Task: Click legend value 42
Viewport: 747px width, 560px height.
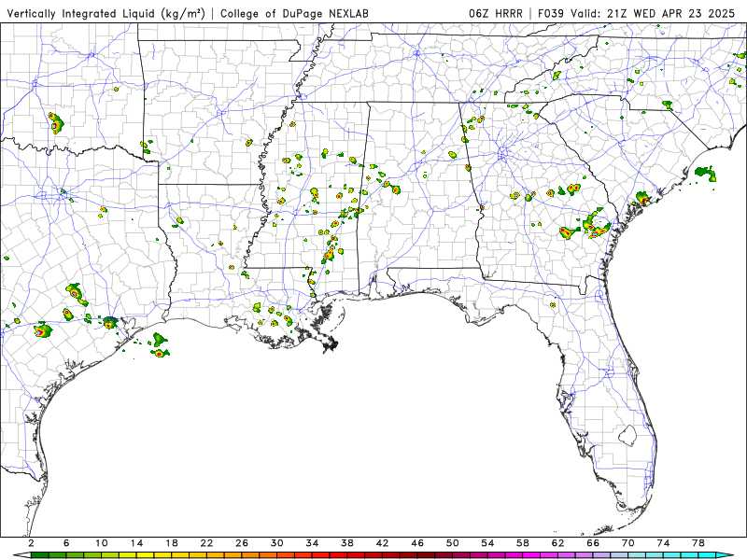Action: tap(383, 543)
